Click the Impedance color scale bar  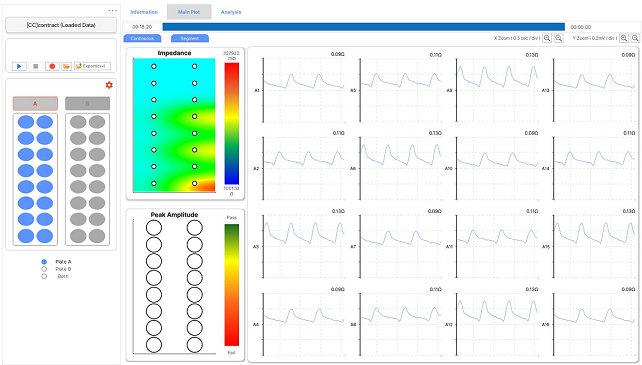point(232,124)
